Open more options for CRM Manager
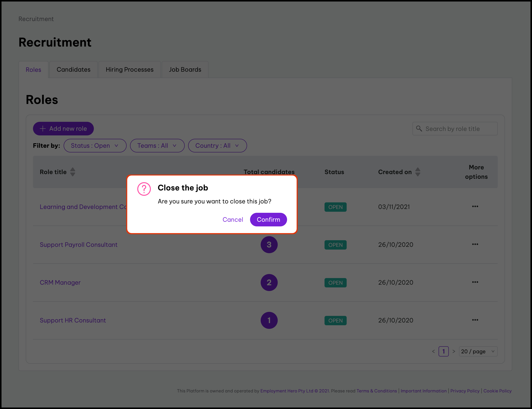This screenshot has width=532, height=409. [475, 282]
